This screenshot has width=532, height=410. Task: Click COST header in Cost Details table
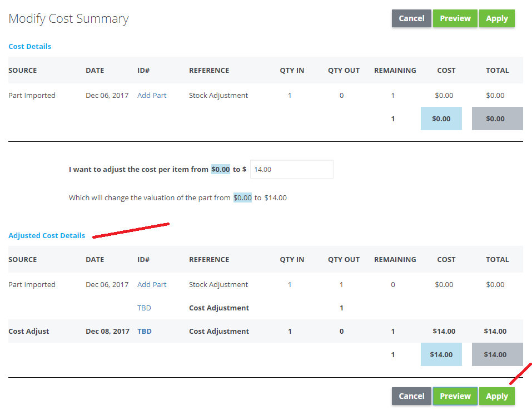pos(446,70)
